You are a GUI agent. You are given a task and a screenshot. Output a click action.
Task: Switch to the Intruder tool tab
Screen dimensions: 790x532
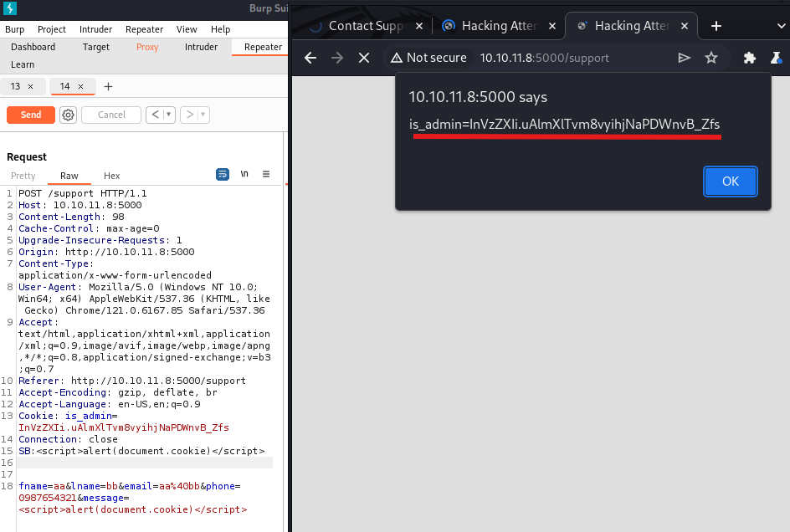201,47
